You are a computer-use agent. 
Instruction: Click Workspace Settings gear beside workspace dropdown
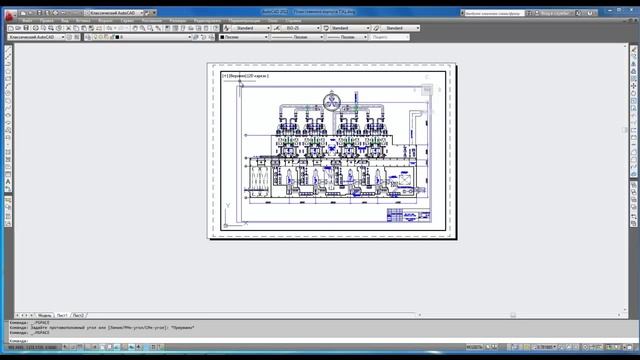[69, 37]
